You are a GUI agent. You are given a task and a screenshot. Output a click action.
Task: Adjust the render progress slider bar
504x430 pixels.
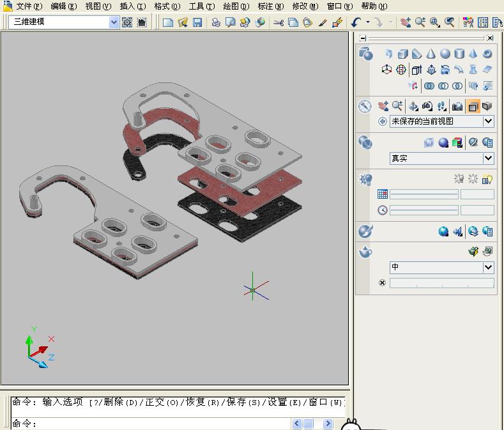pos(441,283)
